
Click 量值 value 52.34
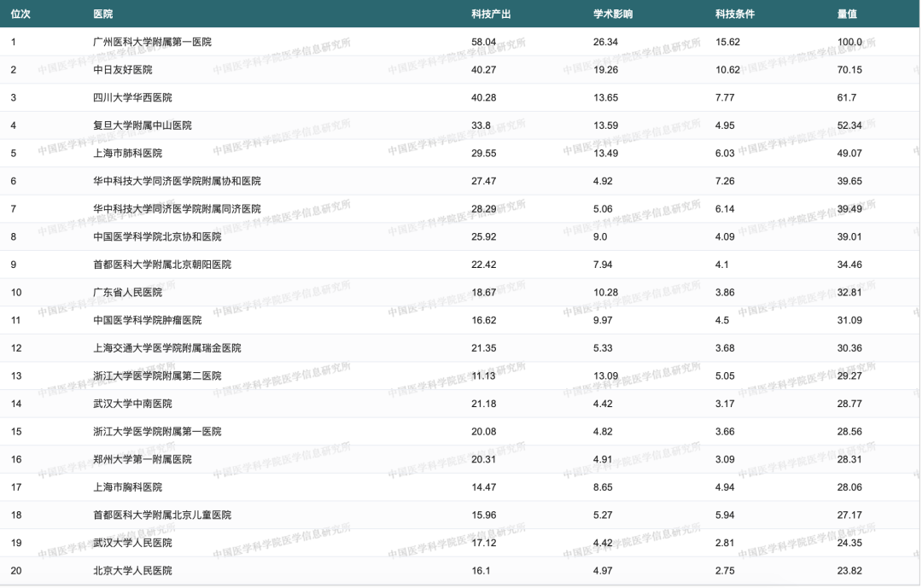tap(849, 125)
